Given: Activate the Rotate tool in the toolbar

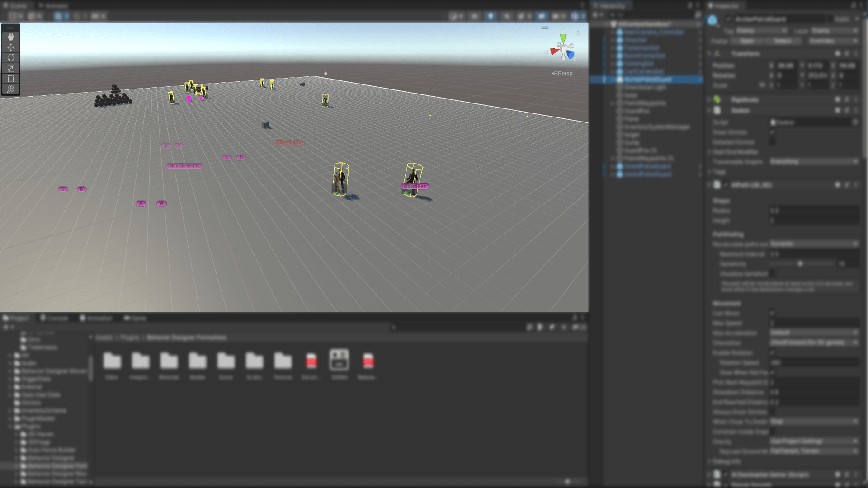Looking at the screenshot, I should [x=10, y=57].
